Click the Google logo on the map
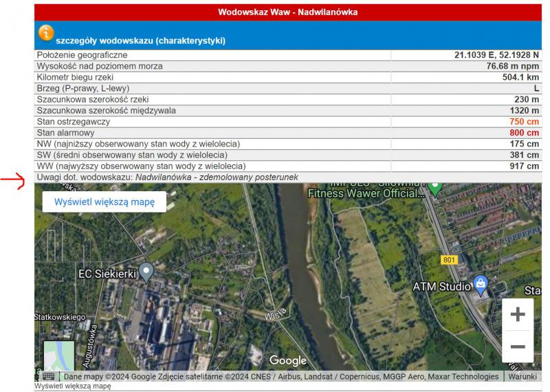 288,360
